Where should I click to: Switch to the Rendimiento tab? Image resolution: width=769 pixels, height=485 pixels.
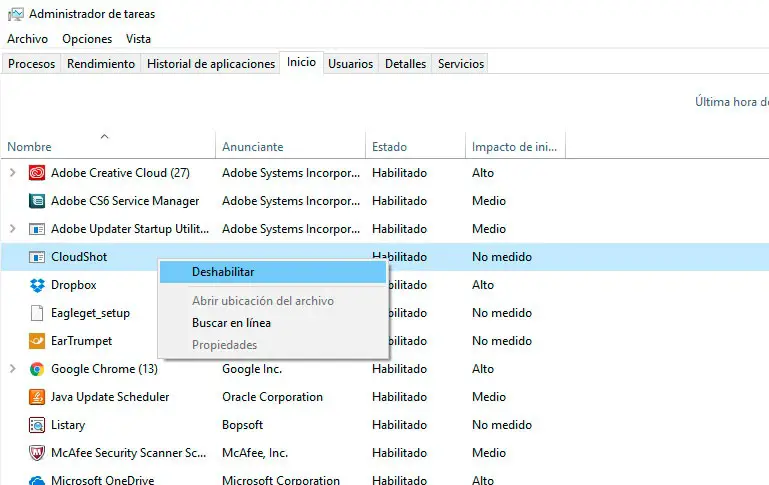[101, 64]
